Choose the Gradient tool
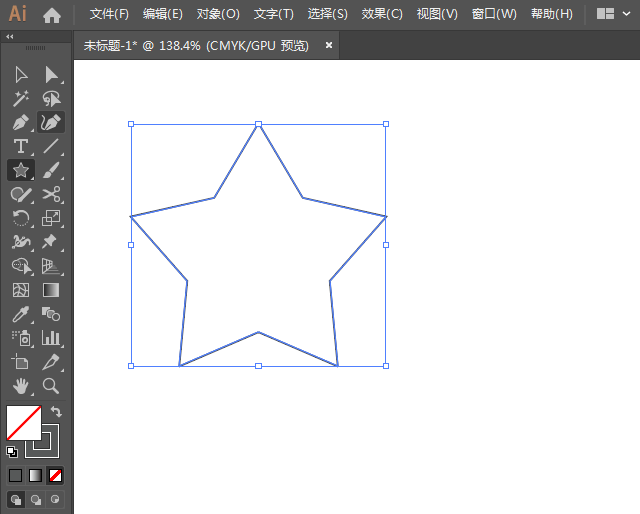This screenshot has width=640, height=514. 51,290
